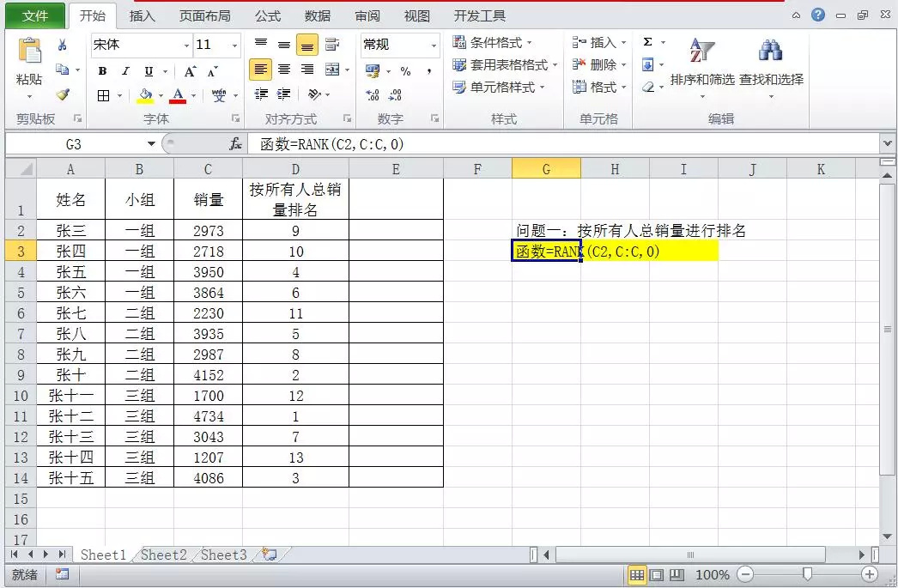
Task: Click the Copy icon
Action: tap(63, 70)
